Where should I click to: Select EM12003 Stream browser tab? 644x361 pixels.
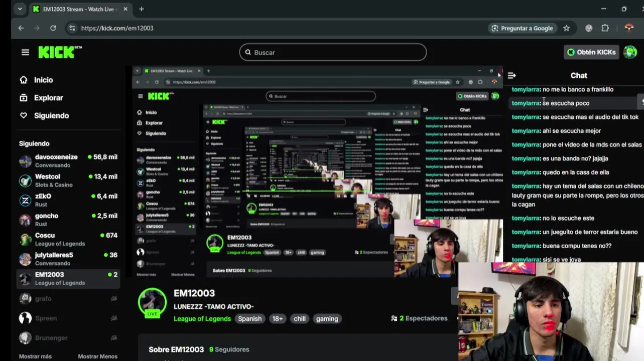tap(80, 9)
